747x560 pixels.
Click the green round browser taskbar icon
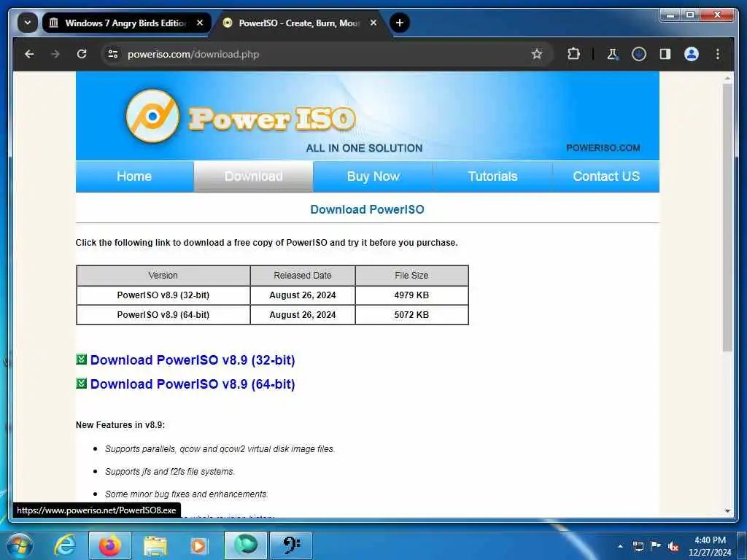click(246, 545)
